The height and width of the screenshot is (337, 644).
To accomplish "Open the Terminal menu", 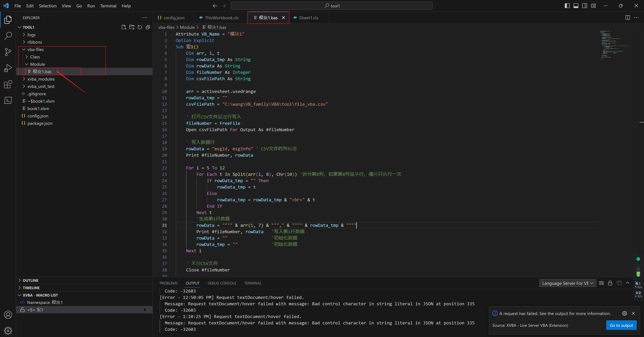I will (108, 6).
